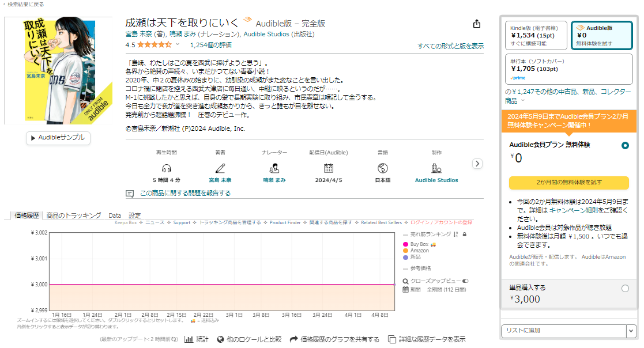Click the detailed history data copy icon
644x348 pixels.
pos(392,339)
